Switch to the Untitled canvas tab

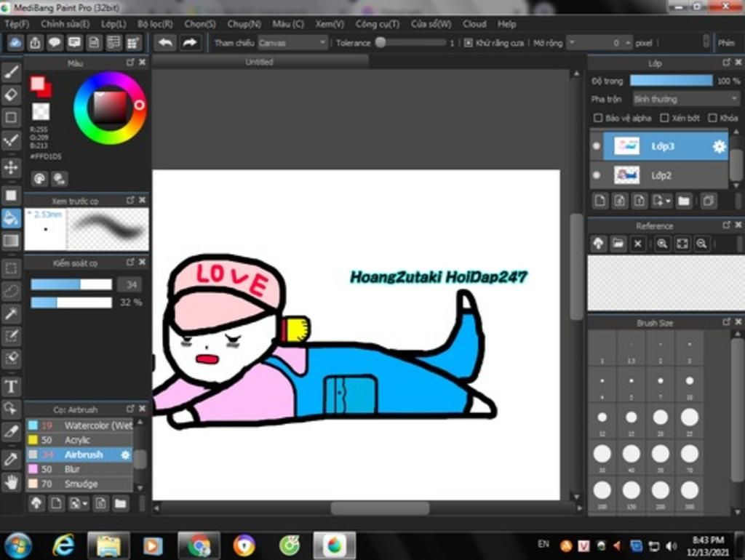click(x=260, y=62)
